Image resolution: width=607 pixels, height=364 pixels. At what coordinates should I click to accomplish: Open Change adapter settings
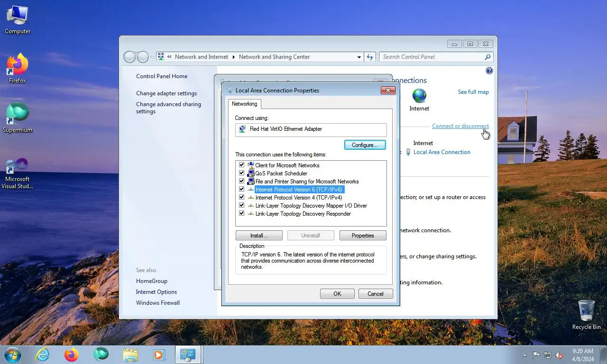pyautogui.click(x=166, y=93)
